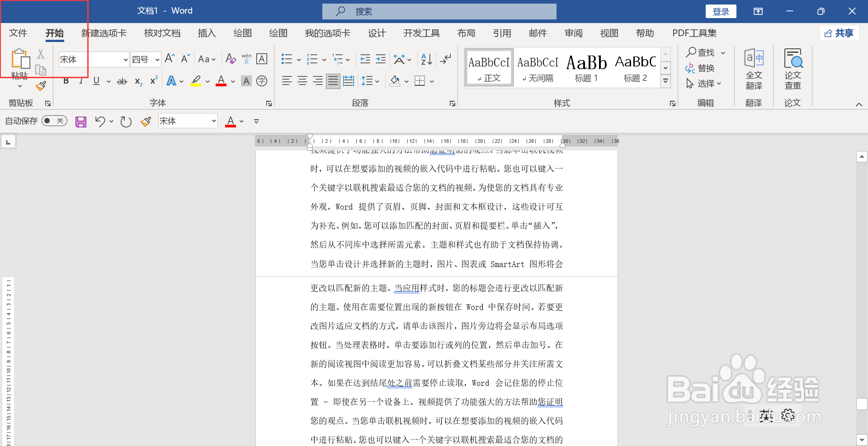868x446 pixels.
Task: Apply character border icon
Action: click(262, 59)
